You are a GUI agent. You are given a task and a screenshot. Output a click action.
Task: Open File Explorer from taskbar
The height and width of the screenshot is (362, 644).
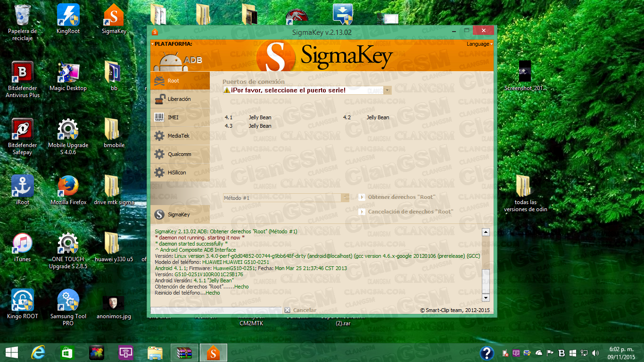click(155, 353)
